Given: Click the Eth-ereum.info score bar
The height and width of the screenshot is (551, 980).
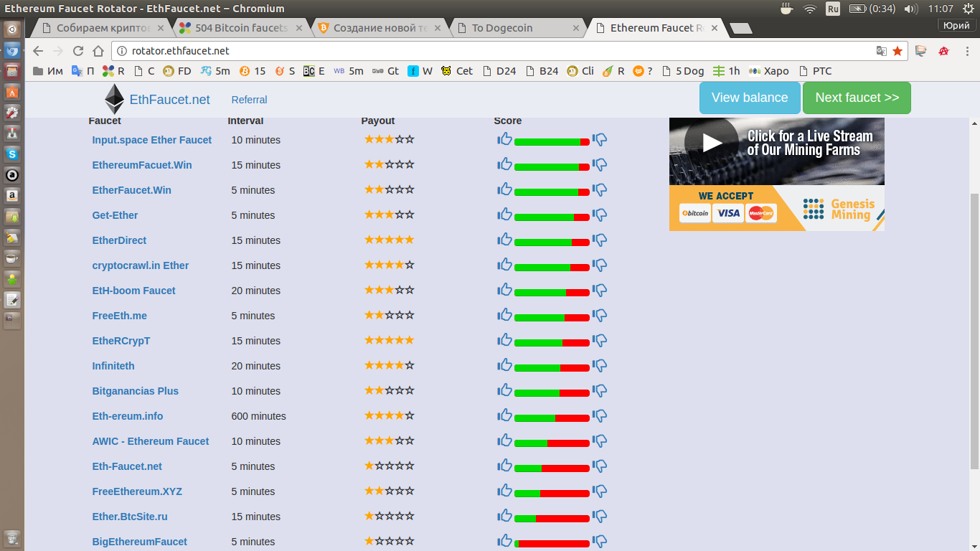Looking at the screenshot, I should pyautogui.click(x=552, y=418).
